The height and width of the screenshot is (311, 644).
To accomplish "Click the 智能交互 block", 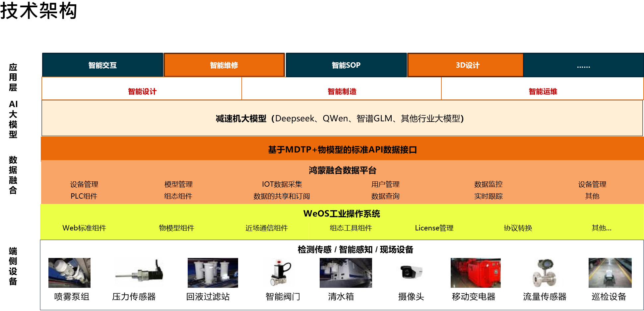I will [102, 65].
